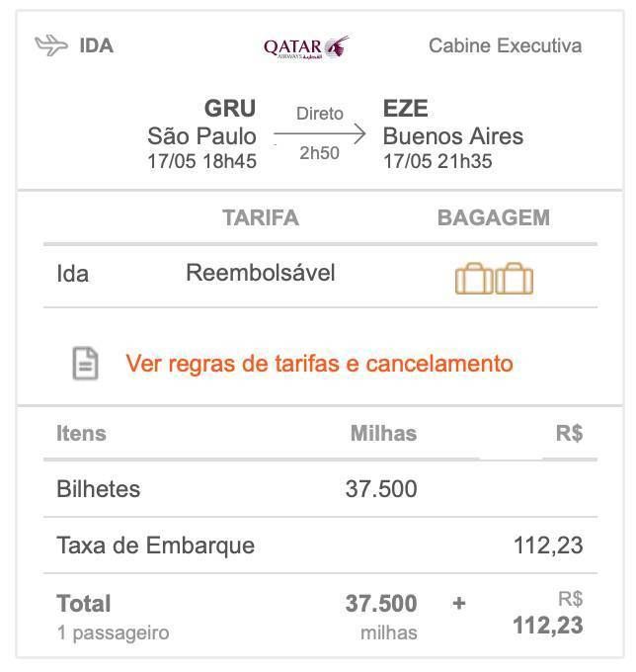636x672 pixels.
Task: Select the Reembolsável fare type text
Action: tap(261, 273)
